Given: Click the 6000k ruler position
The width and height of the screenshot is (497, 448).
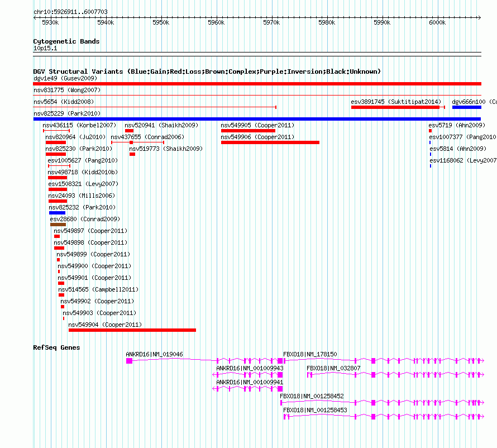Looking at the screenshot, I should tap(437, 22).
